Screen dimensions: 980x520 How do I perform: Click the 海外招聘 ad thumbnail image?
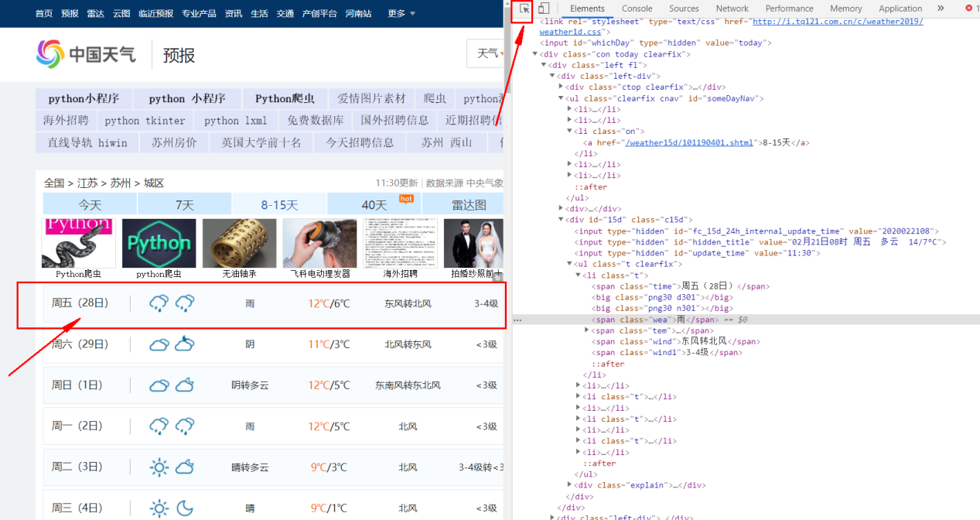tap(400, 243)
